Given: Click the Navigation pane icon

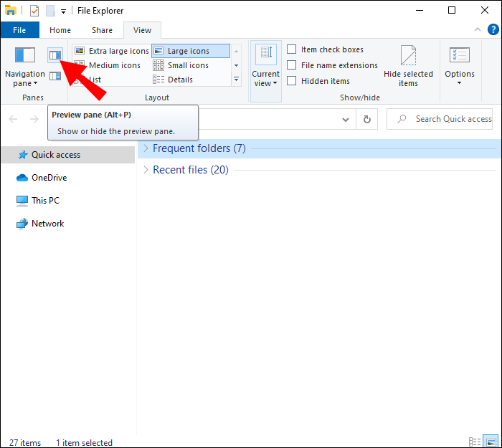Looking at the screenshot, I should pos(25,55).
